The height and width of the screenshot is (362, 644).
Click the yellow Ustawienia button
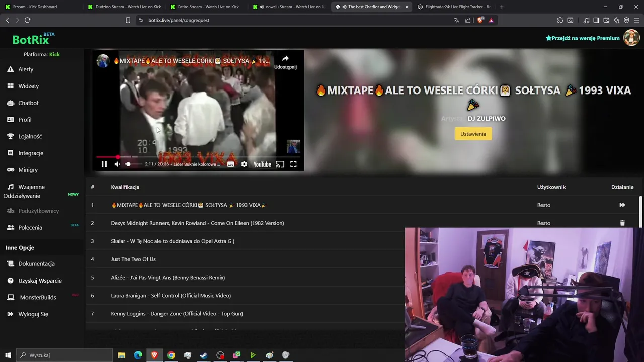pyautogui.click(x=473, y=134)
